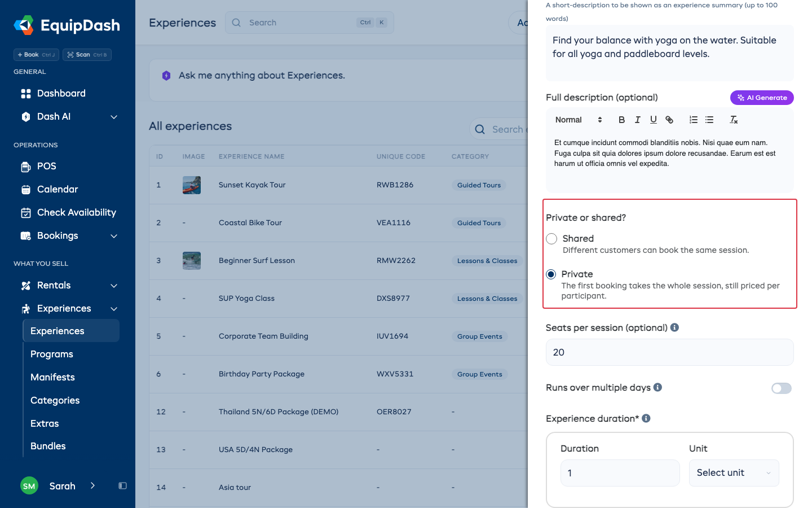
Task: Click the Seats per session field
Action: point(670,352)
